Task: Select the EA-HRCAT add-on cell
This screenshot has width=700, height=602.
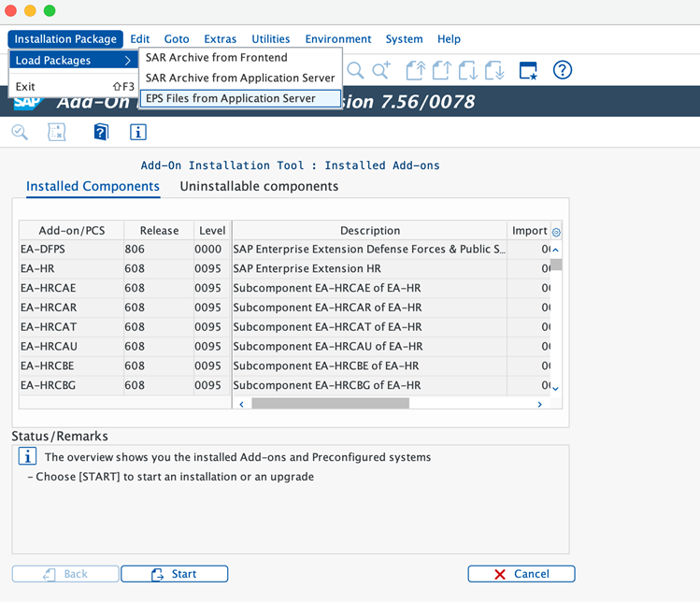Action: pyautogui.click(x=71, y=327)
